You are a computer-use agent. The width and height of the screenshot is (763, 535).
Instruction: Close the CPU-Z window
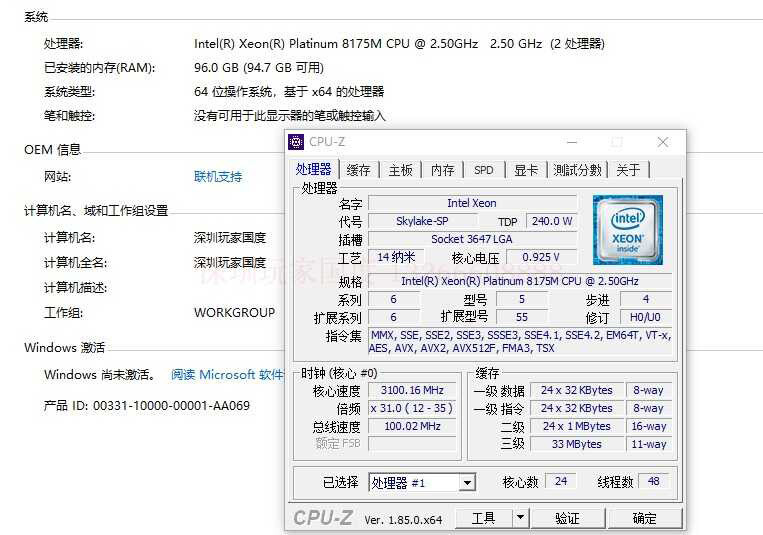tap(662, 142)
